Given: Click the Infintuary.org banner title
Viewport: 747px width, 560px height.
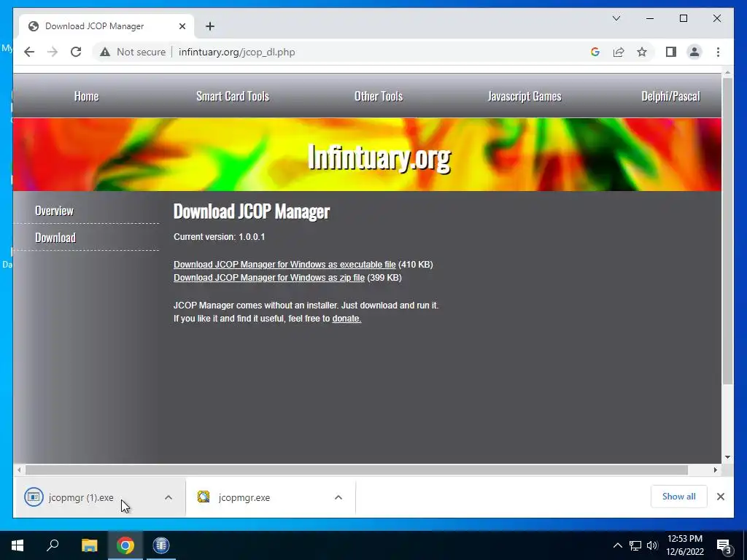Looking at the screenshot, I should 379,157.
